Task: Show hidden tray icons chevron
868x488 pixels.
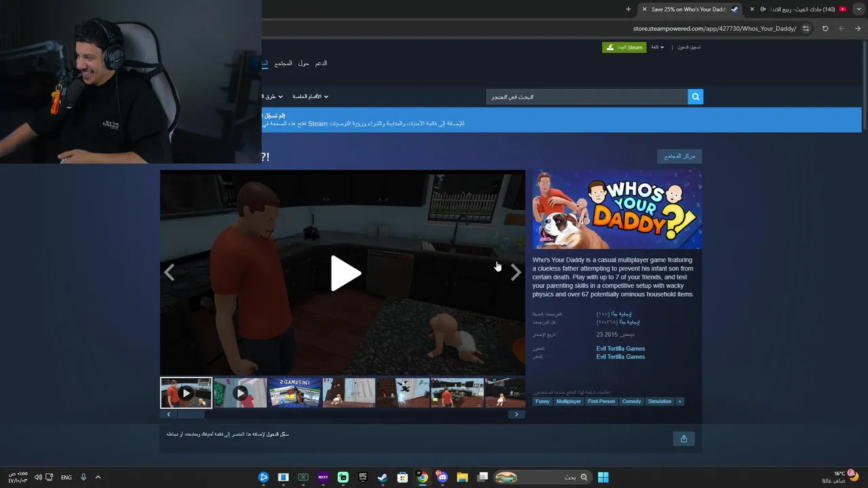Action: (98, 477)
